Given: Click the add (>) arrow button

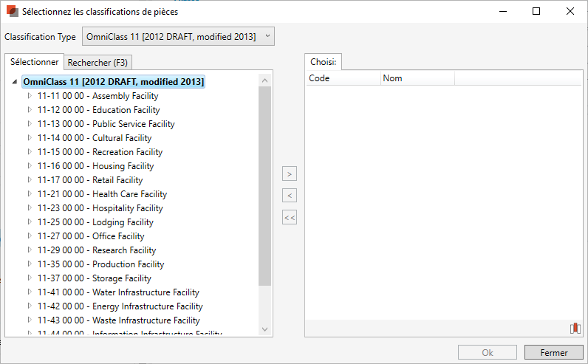Looking at the screenshot, I should pos(290,174).
